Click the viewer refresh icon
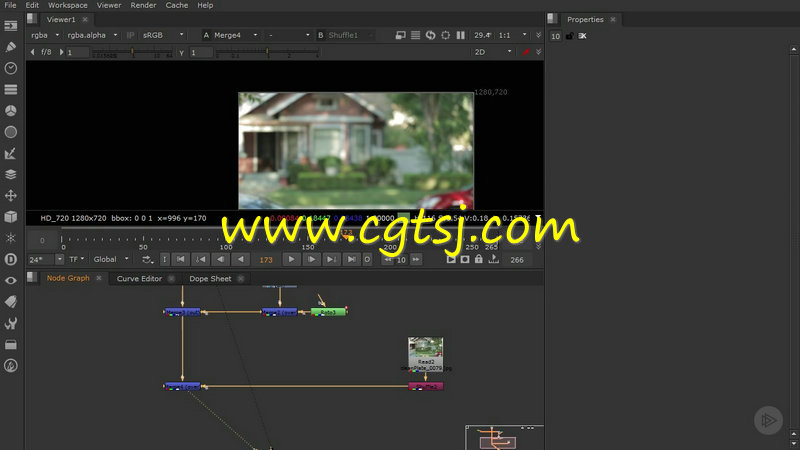The height and width of the screenshot is (450, 800). pos(431,35)
